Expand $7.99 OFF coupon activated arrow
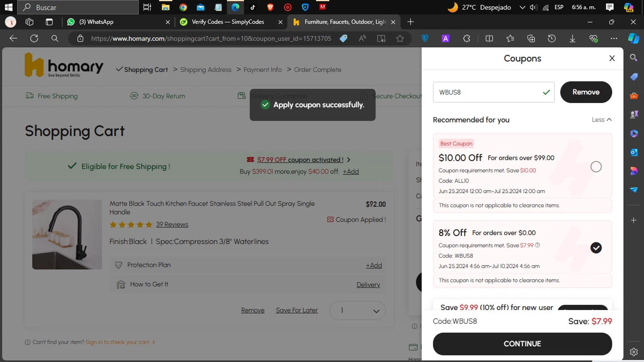 pyautogui.click(x=349, y=160)
